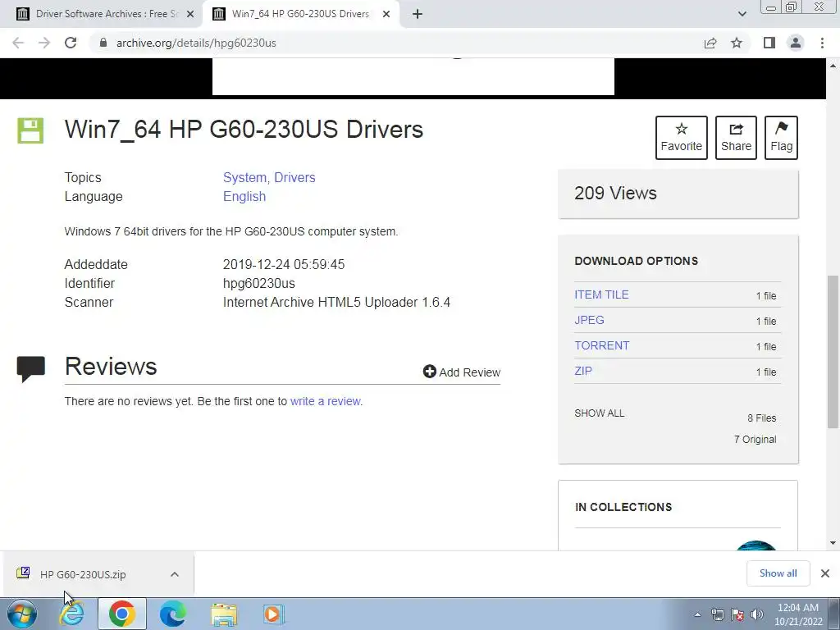Viewport: 840px width, 630px height.
Task: Launch Microsoft Edge from taskbar
Action: [x=172, y=614]
